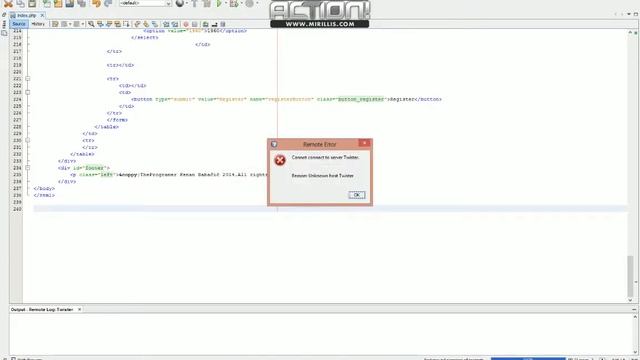This screenshot has height=360, width=640.
Task: Collapse the code fold at line 230
Action: pyautogui.click(x=28, y=140)
